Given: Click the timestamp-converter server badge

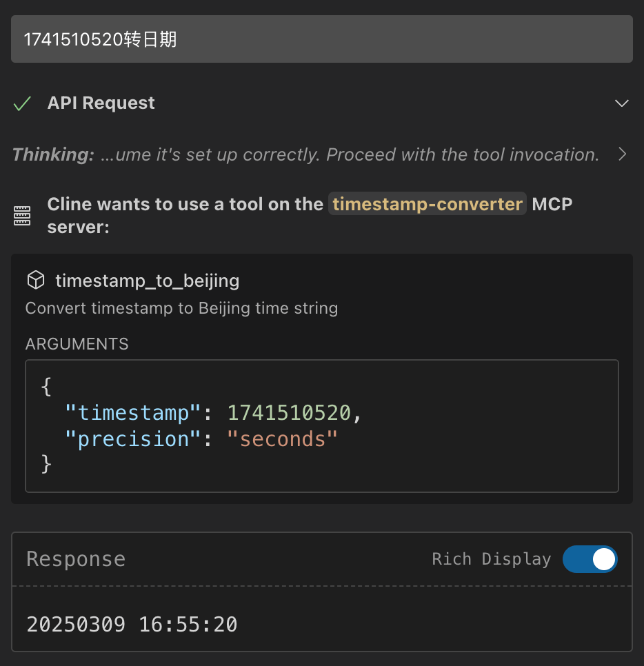Looking at the screenshot, I should coord(427,204).
